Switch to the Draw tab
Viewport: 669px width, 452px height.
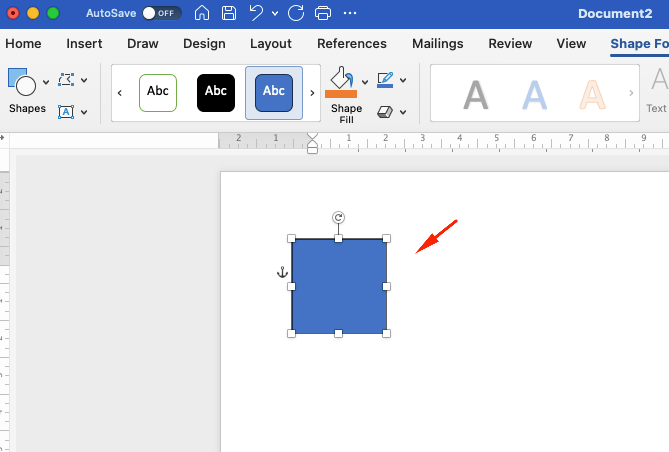tap(143, 44)
